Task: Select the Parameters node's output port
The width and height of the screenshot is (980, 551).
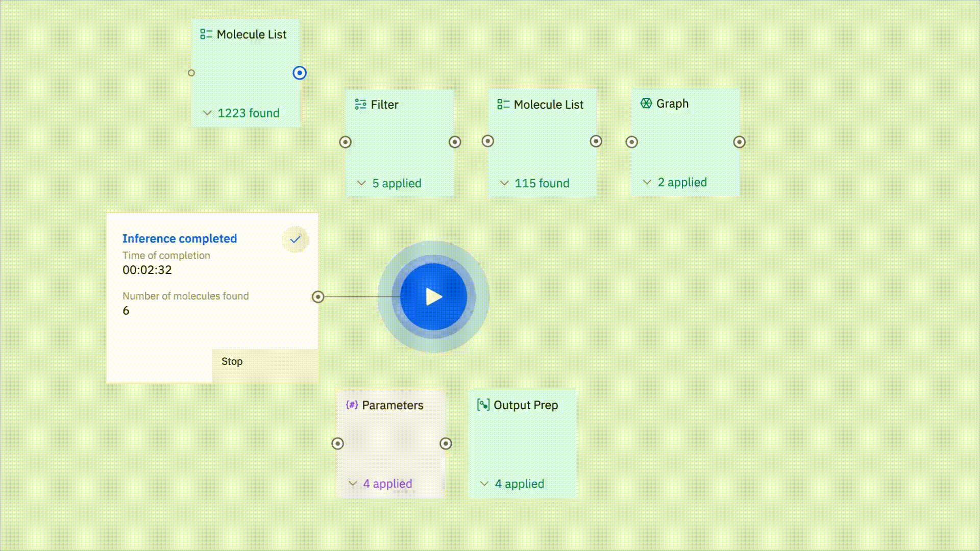Action: coord(446,444)
